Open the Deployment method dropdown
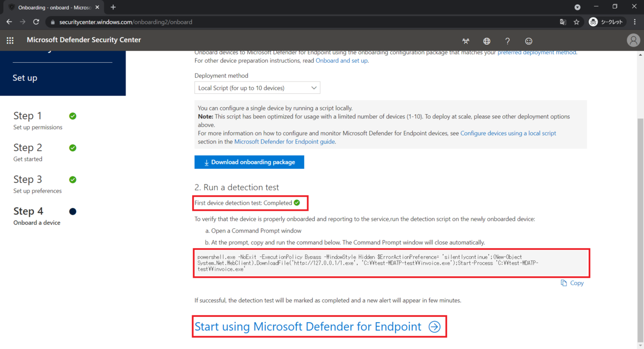This screenshot has width=644, height=349. (257, 88)
